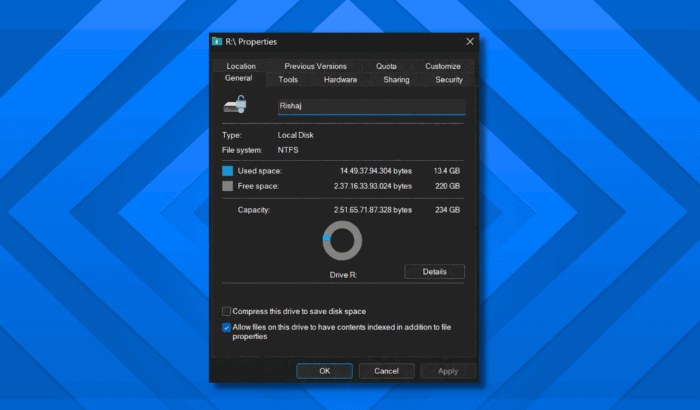Click the blue Used space color swatch
Viewport: 700px width, 410px height.
click(x=228, y=171)
